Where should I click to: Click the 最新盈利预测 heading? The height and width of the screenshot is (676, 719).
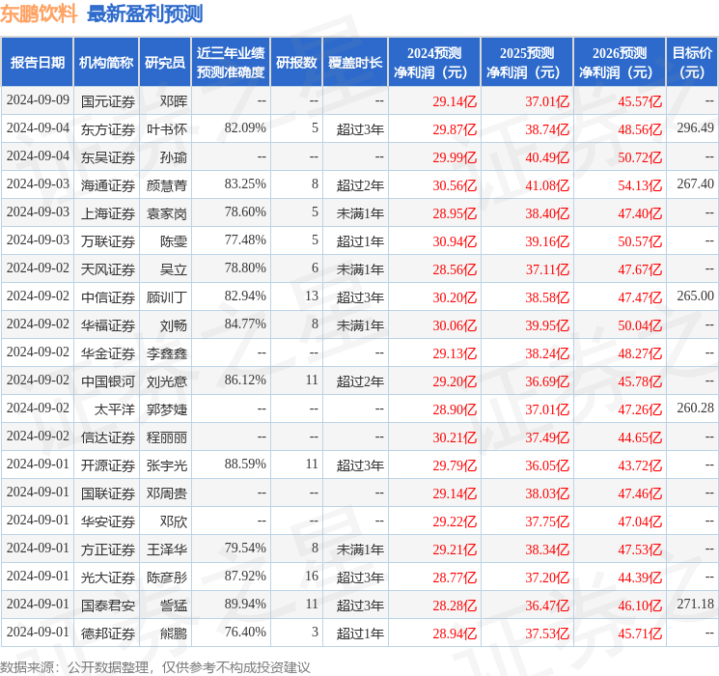[145, 14]
